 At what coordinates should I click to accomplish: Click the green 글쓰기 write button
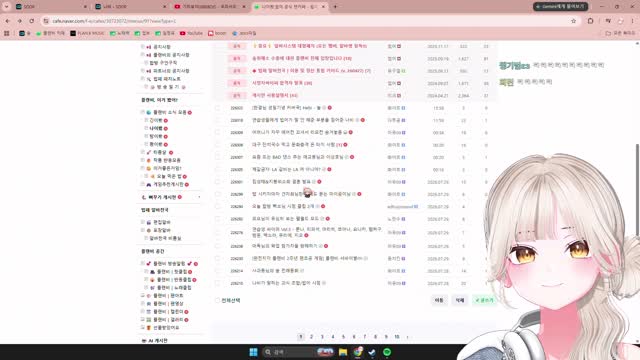click(x=484, y=300)
